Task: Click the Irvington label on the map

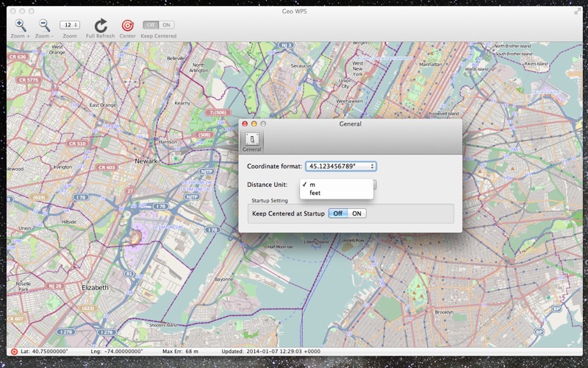Action: point(62,167)
